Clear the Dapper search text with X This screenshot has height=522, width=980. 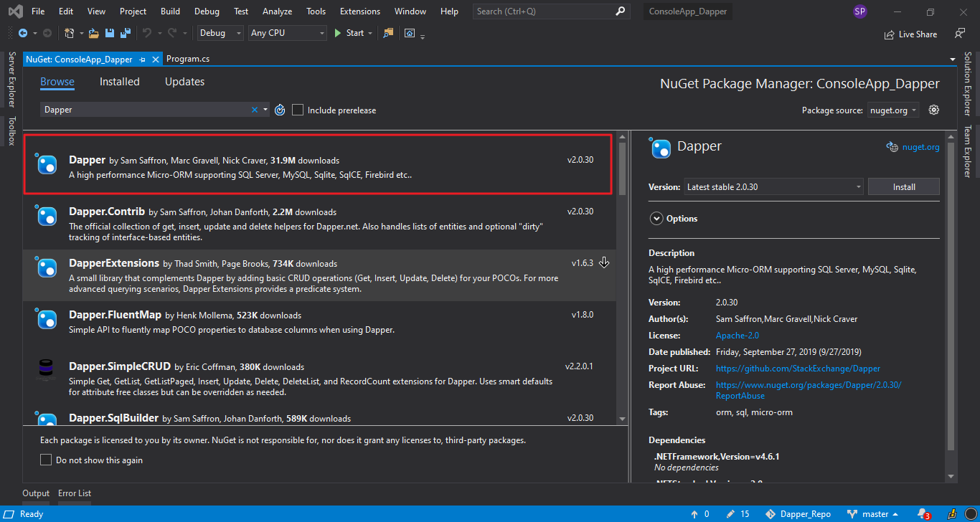tap(254, 110)
